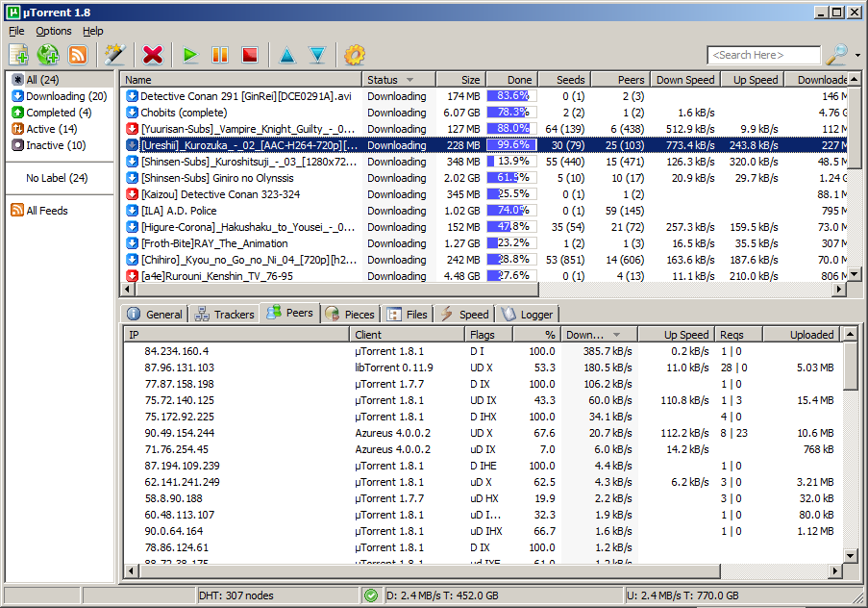868x608 pixels.
Task: Click the Move Up Queue arrow icon
Action: [287, 55]
